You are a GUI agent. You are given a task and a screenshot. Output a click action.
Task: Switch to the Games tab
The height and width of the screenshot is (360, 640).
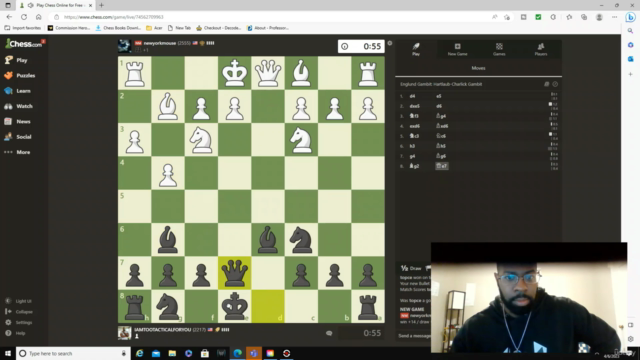499,49
